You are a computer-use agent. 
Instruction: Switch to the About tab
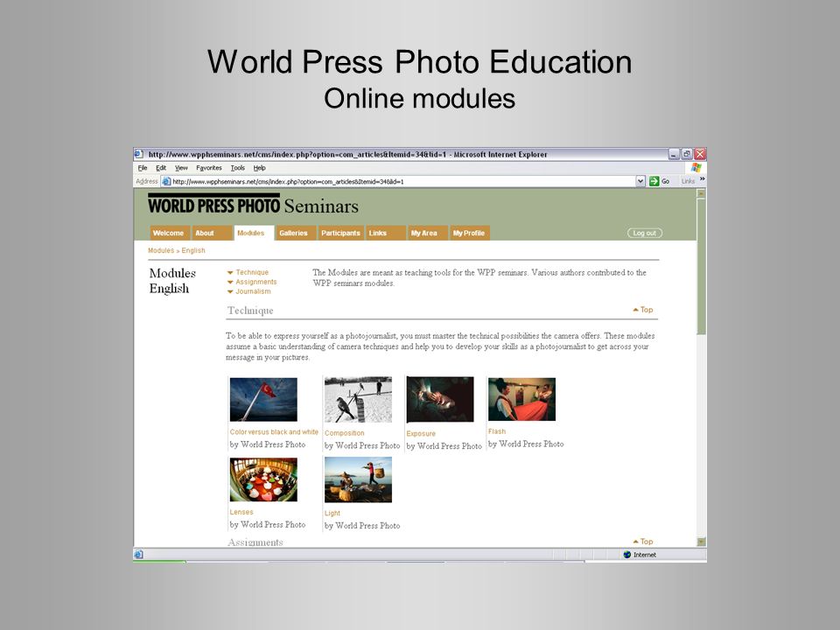click(212, 233)
